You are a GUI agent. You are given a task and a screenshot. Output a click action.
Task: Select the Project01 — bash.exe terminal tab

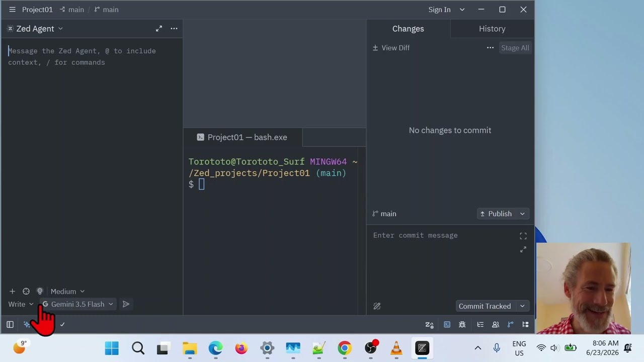coord(243,137)
